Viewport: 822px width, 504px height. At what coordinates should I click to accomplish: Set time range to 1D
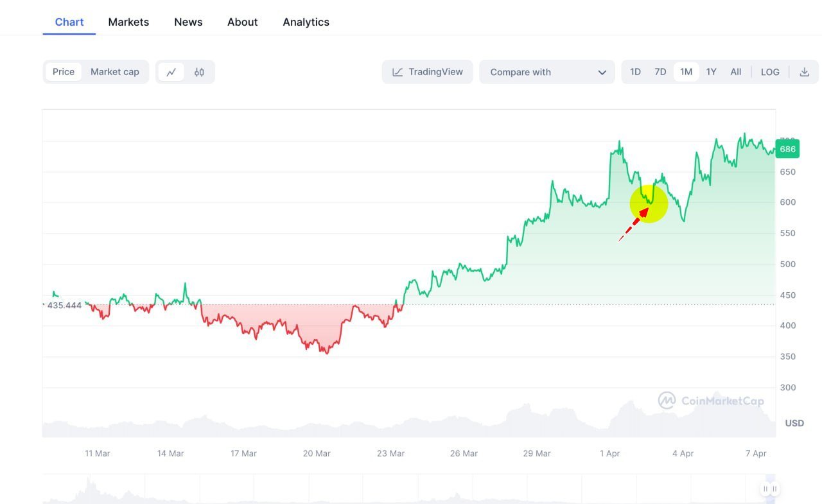click(x=635, y=72)
